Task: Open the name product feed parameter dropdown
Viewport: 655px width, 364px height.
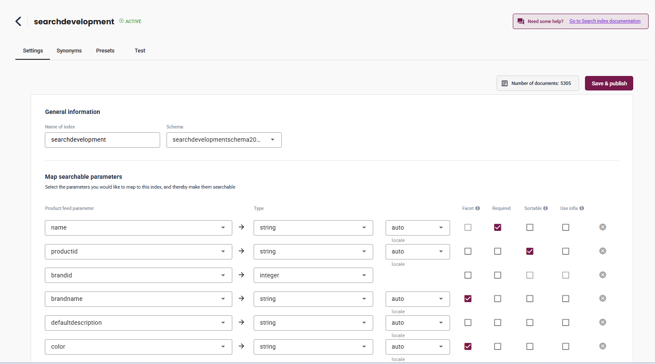Action: point(138,228)
